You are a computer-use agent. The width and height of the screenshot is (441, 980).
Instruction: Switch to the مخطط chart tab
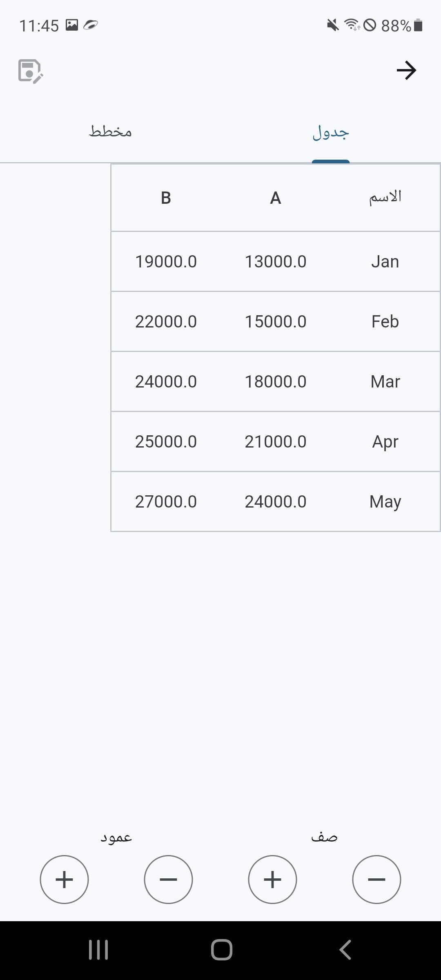click(110, 131)
